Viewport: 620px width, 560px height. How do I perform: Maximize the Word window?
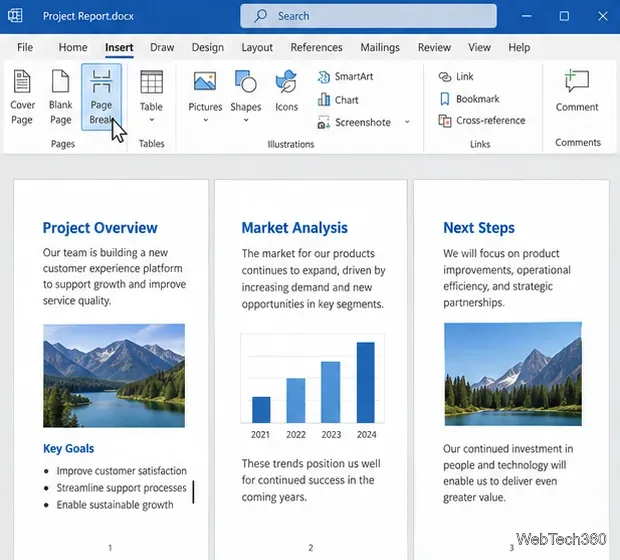click(x=564, y=16)
